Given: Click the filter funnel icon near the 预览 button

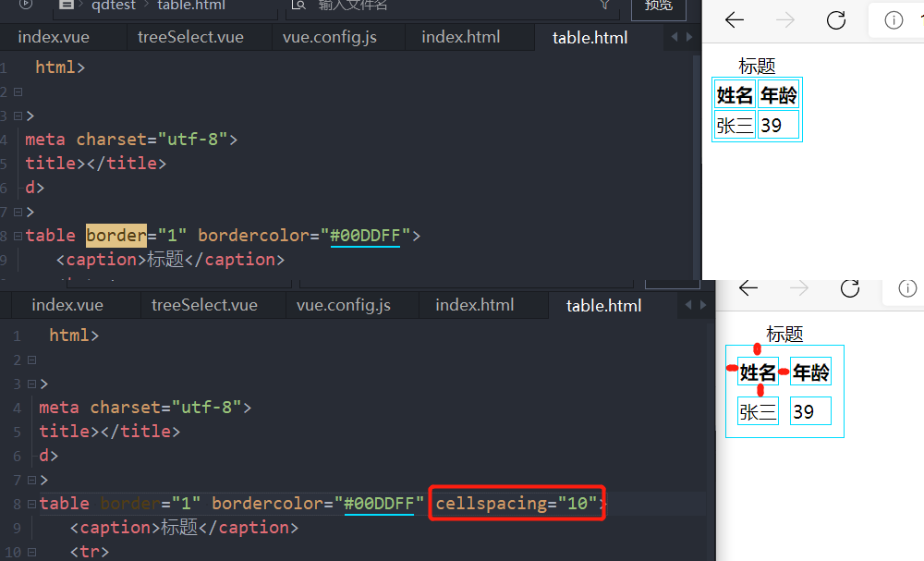Looking at the screenshot, I should click(604, 5).
